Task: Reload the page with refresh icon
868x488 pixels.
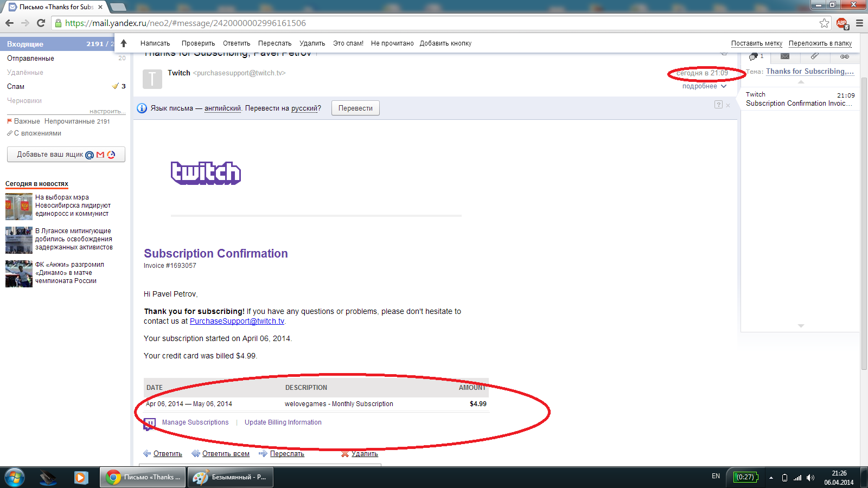Action: coord(41,23)
